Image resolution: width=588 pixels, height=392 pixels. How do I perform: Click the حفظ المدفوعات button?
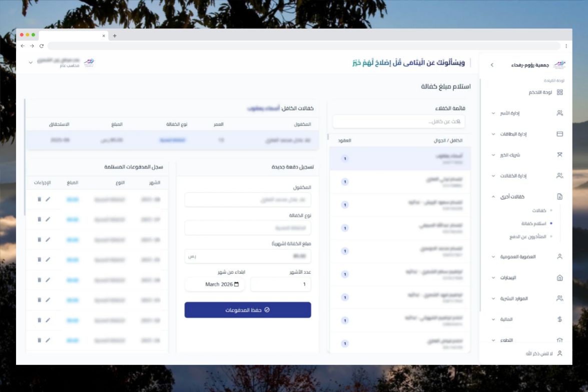click(x=248, y=310)
